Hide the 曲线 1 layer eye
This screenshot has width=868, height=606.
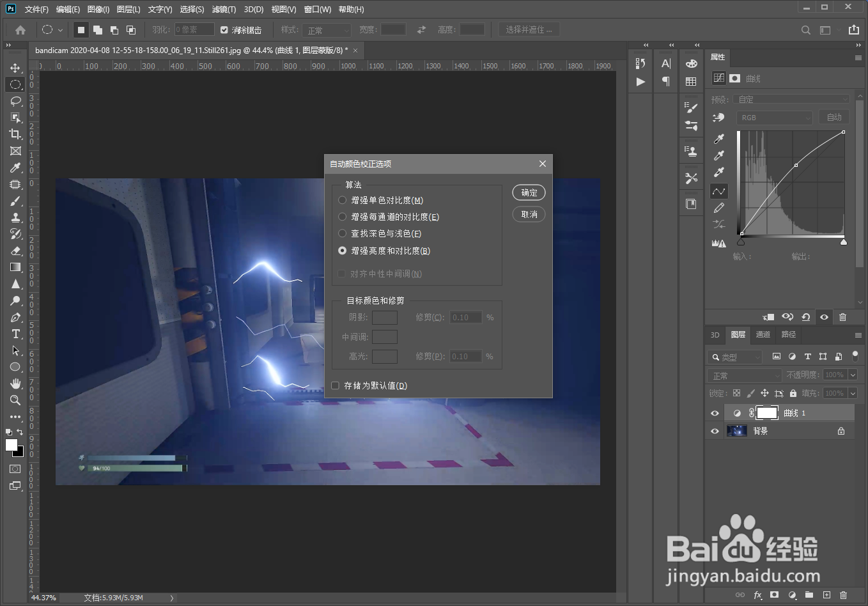point(715,413)
